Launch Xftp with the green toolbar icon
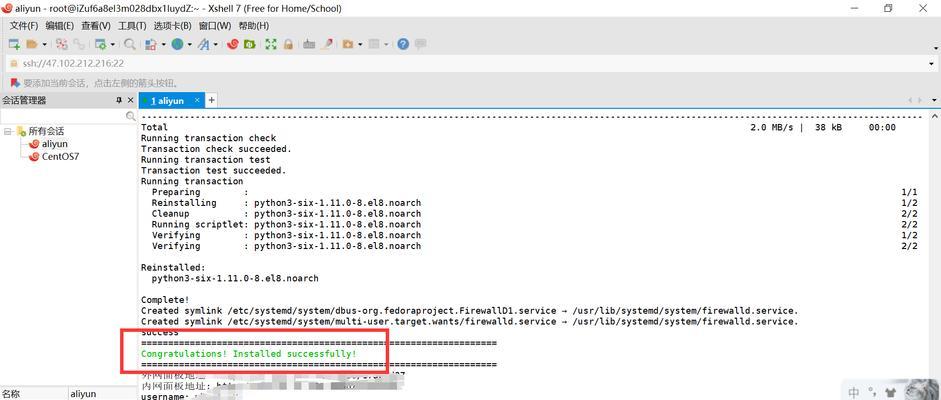Image resolution: width=941 pixels, height=400 pixels. [250, 44]
